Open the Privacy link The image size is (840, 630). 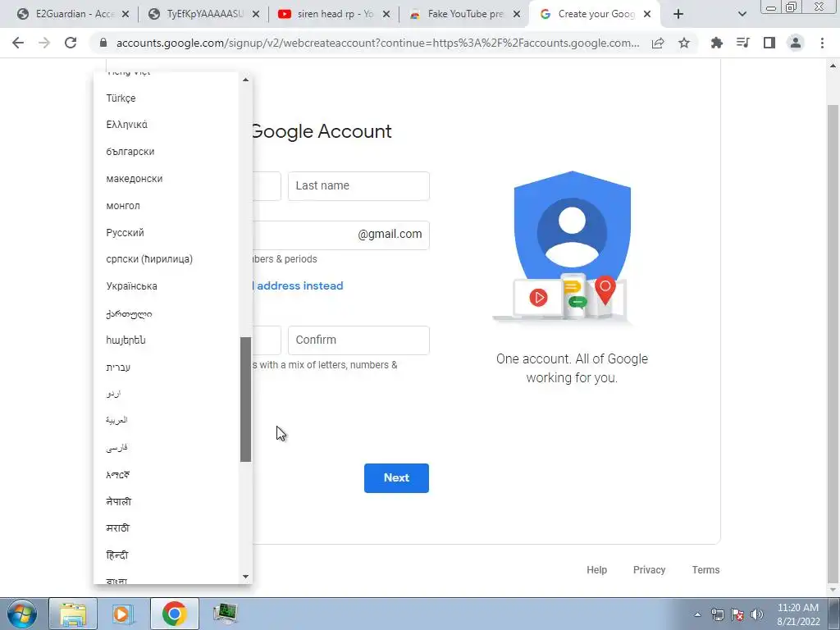[x=650, y=570]
